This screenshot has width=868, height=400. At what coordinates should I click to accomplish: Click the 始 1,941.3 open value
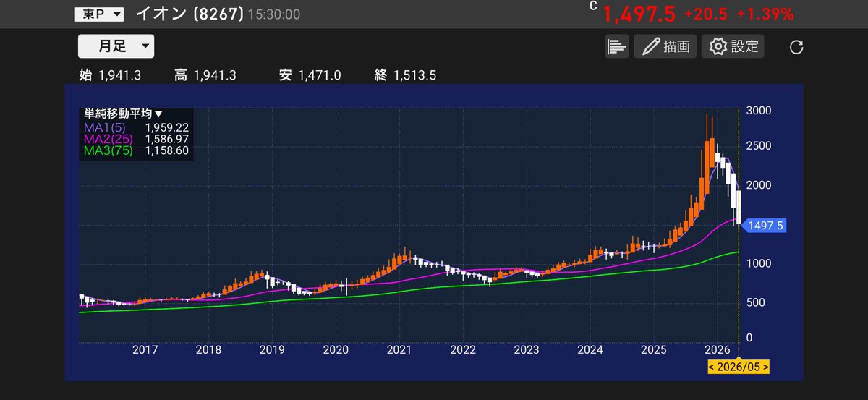(110, 75)
